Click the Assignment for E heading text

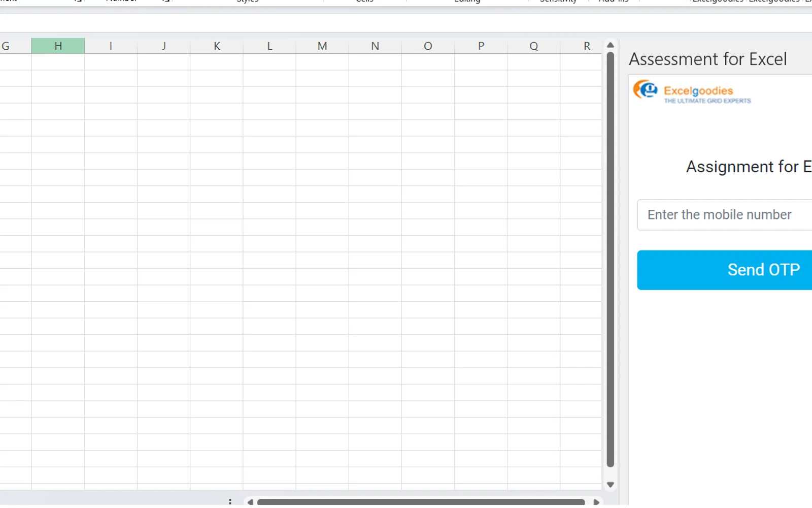[749, 167]
